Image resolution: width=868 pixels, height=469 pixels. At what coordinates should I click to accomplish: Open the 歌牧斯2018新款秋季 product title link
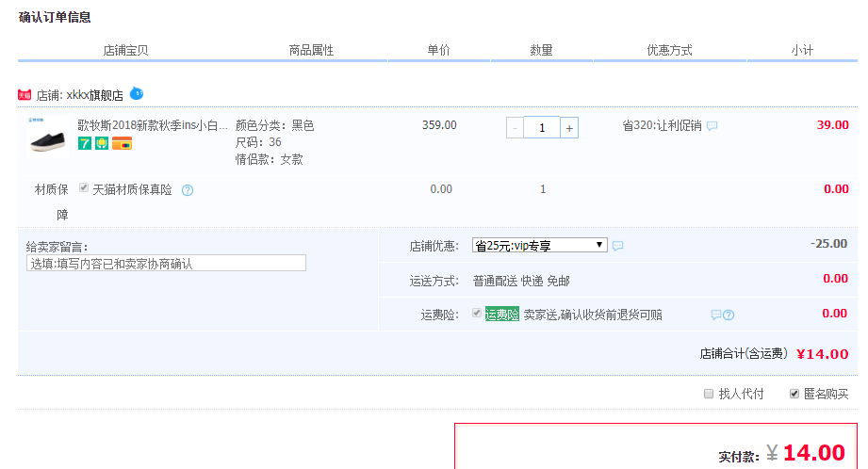(152, 125)
